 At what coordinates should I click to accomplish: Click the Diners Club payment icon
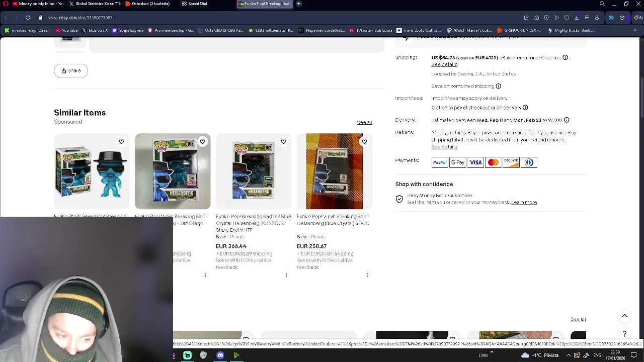point(529,162)
